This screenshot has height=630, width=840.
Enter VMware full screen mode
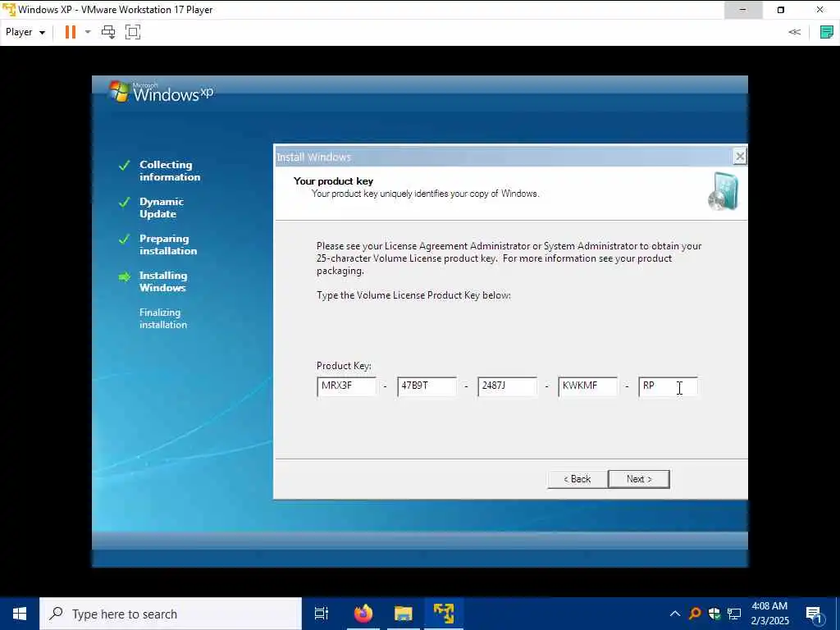click(x=133, y=32)
